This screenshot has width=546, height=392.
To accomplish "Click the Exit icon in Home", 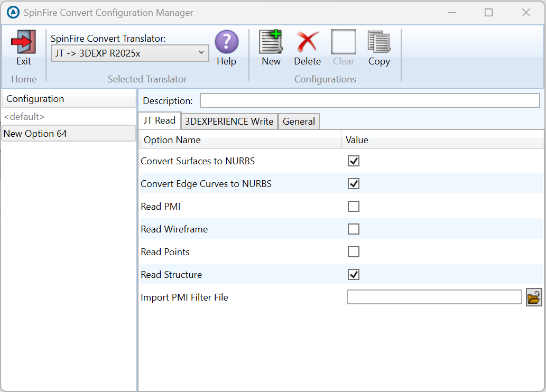I will [23, 41].
